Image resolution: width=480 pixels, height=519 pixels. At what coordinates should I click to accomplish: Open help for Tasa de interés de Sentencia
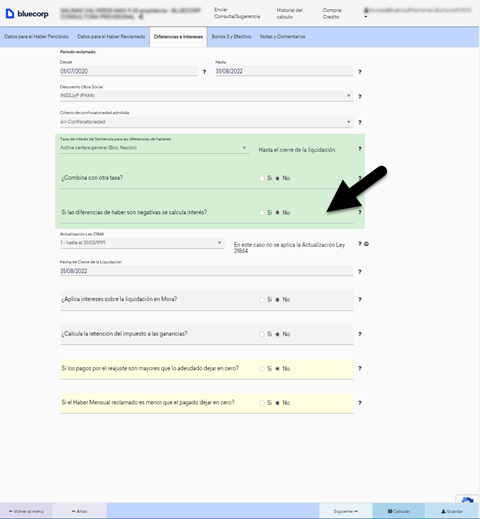pyautogui.click(x=360, y=149)
